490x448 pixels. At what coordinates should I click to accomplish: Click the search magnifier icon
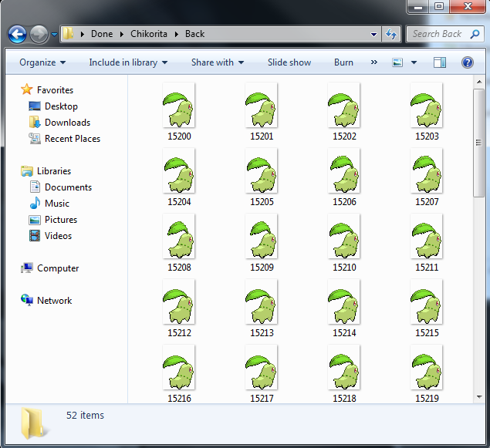click(475, 34)
